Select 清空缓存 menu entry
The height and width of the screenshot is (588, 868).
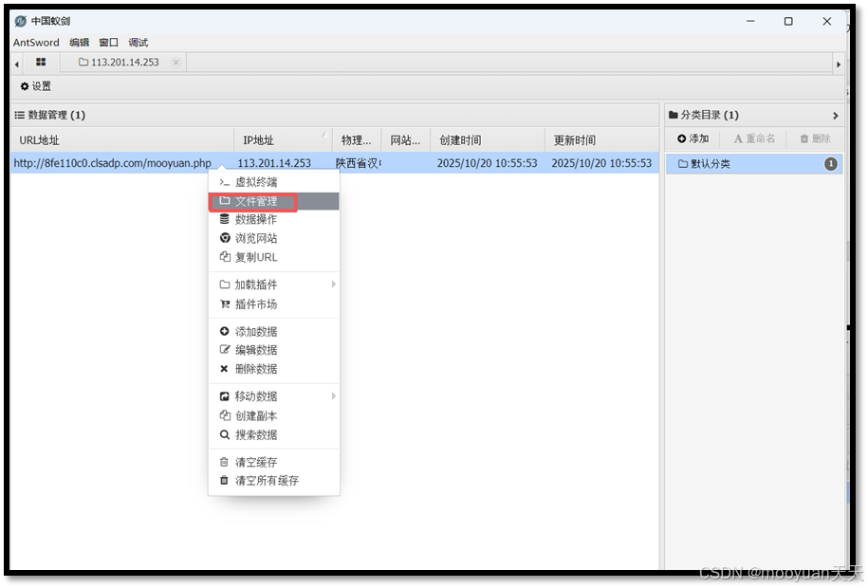pyautogui.click(x=274, y=462)
